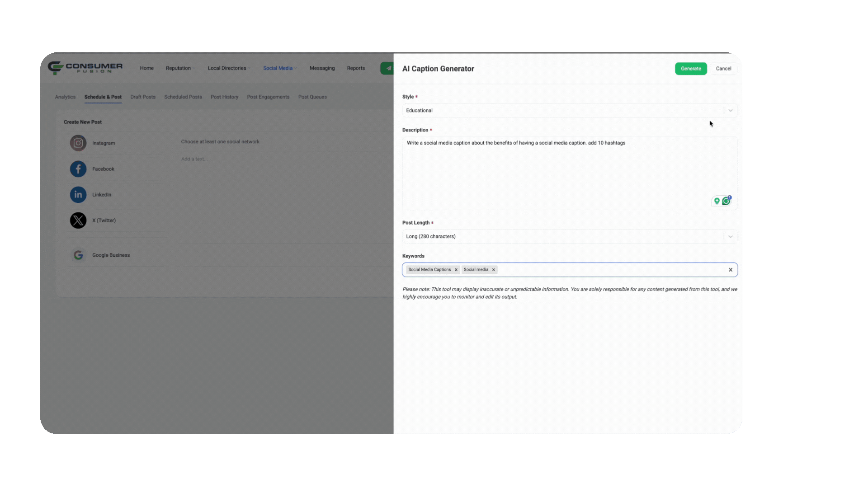Click the X (Twitter) social network icon
Image resolution: width=868 pixels, height=488 pixels.
(78, 220)
